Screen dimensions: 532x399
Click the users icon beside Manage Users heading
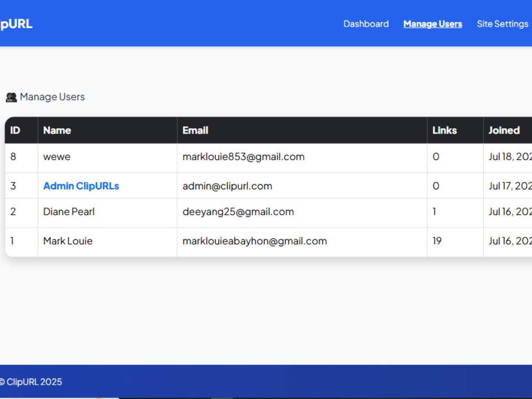pos(11,97)
